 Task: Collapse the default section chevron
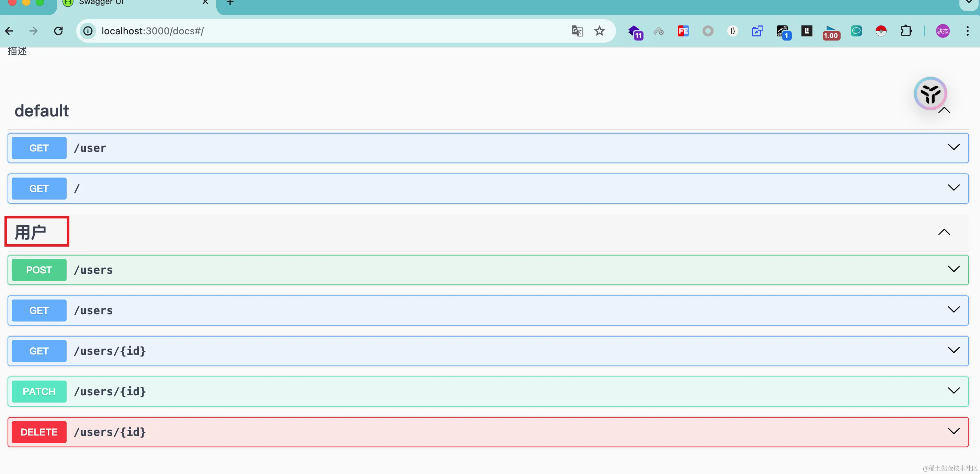(944, 111)
